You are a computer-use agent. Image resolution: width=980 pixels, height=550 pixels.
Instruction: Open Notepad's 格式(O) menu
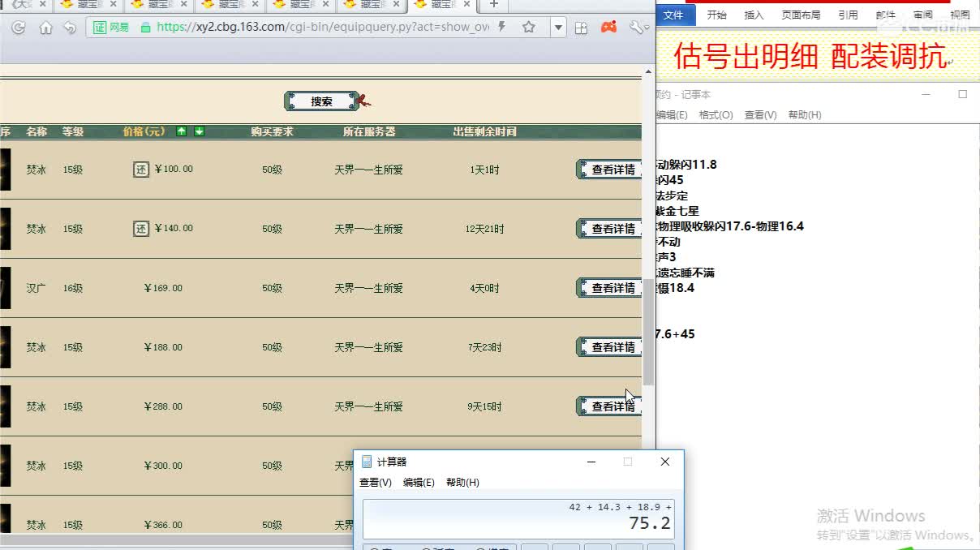pos(716,115)
